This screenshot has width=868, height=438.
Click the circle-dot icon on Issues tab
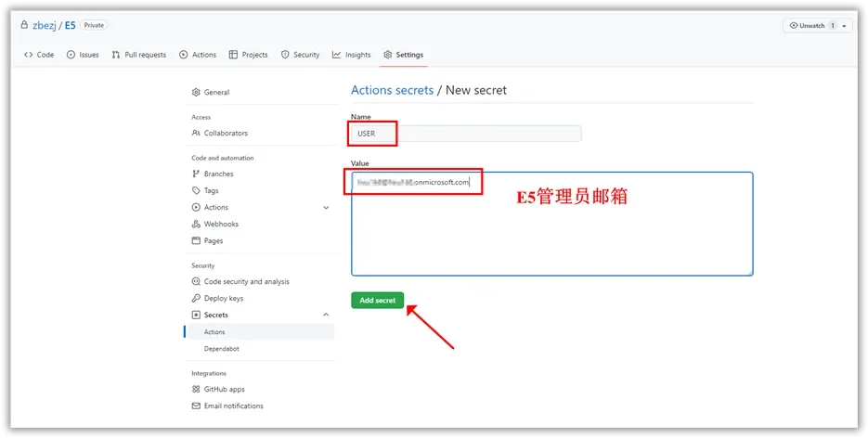pos(71,55)
